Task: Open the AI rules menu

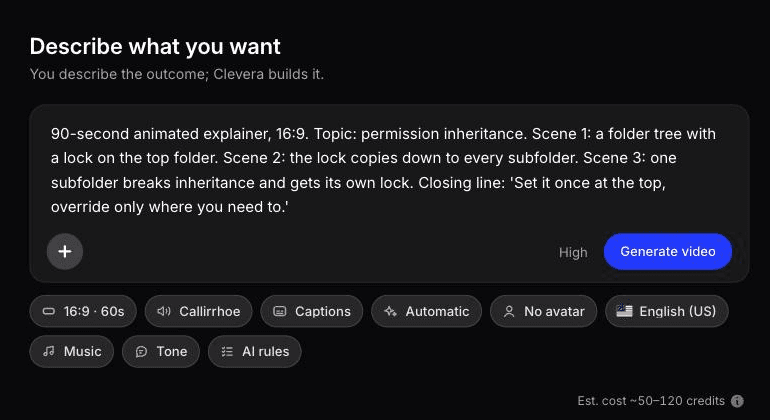Action: [x=254, y=351]
